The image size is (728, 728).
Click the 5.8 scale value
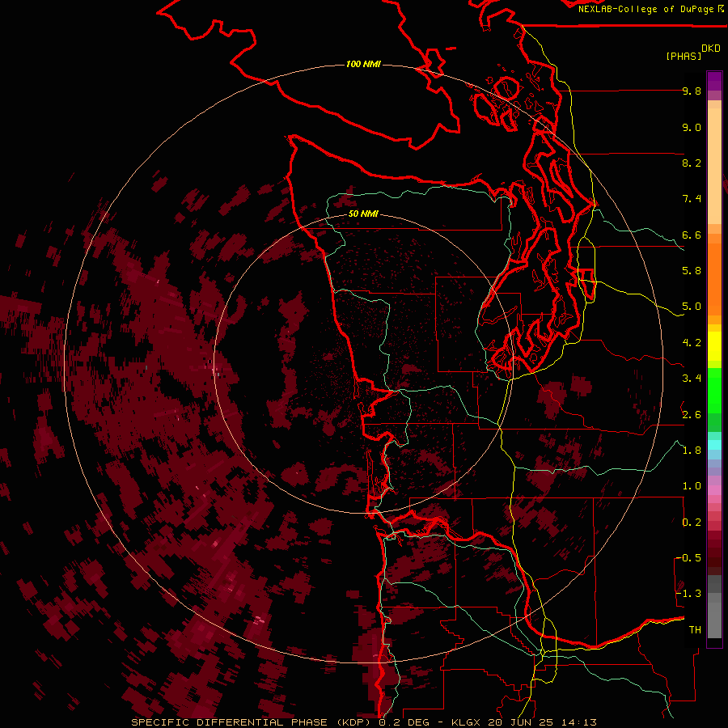click(692, 271)
